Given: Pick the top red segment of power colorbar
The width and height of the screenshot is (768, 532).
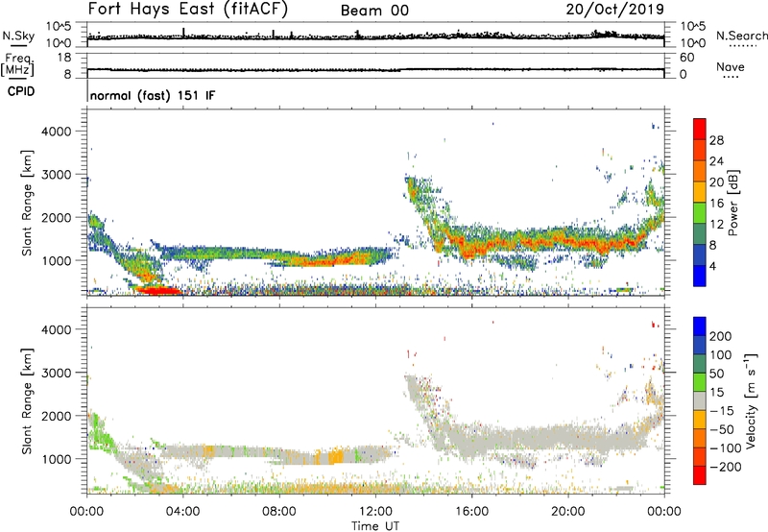Looking at the screenshot, I should (700, 129).
